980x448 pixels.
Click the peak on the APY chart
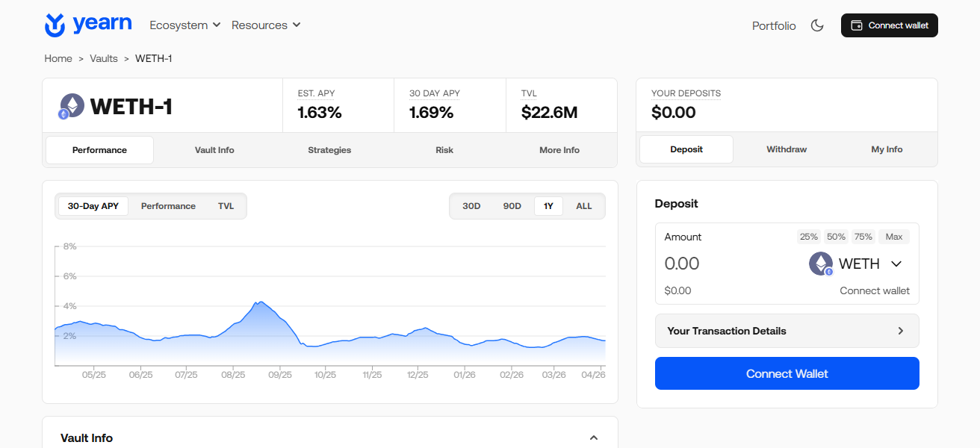(258, 302)
